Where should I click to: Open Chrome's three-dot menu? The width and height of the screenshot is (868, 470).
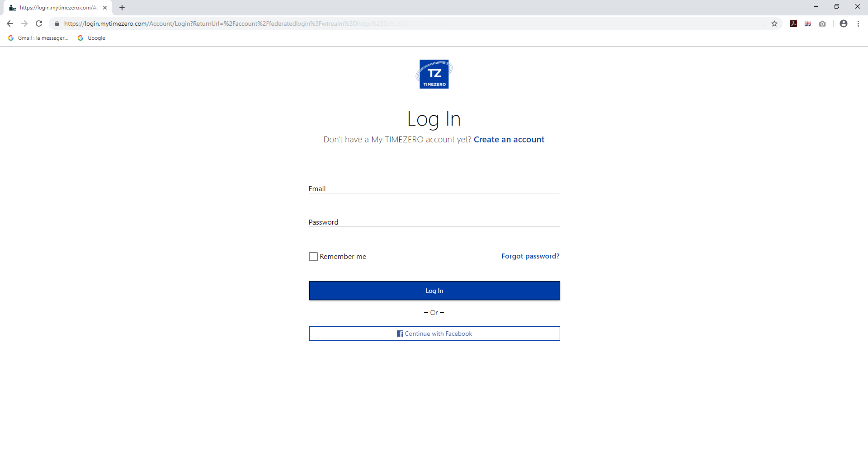pyautogui.click(x=858, y=23)
